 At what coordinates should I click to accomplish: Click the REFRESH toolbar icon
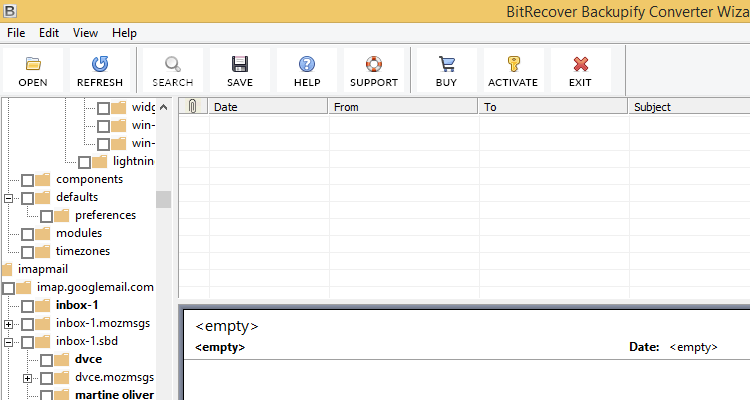100,64
